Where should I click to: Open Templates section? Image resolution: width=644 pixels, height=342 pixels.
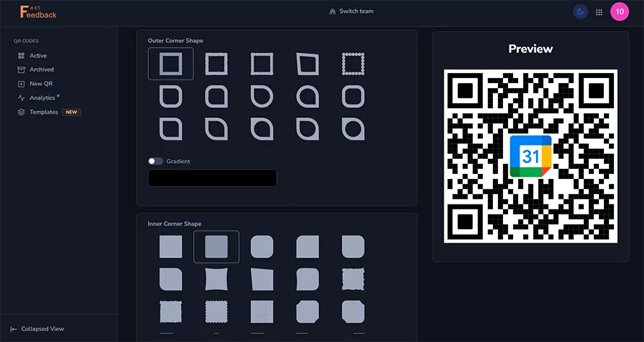point(49,112)
